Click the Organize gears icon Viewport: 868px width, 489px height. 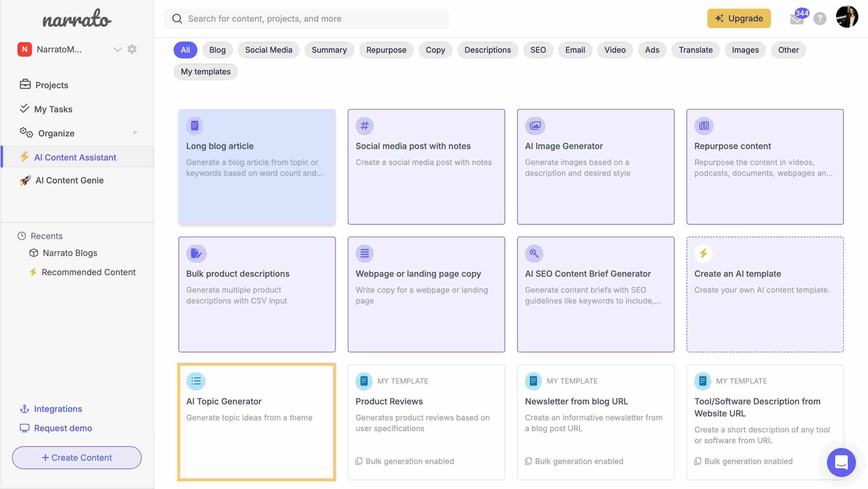point(26,132)
